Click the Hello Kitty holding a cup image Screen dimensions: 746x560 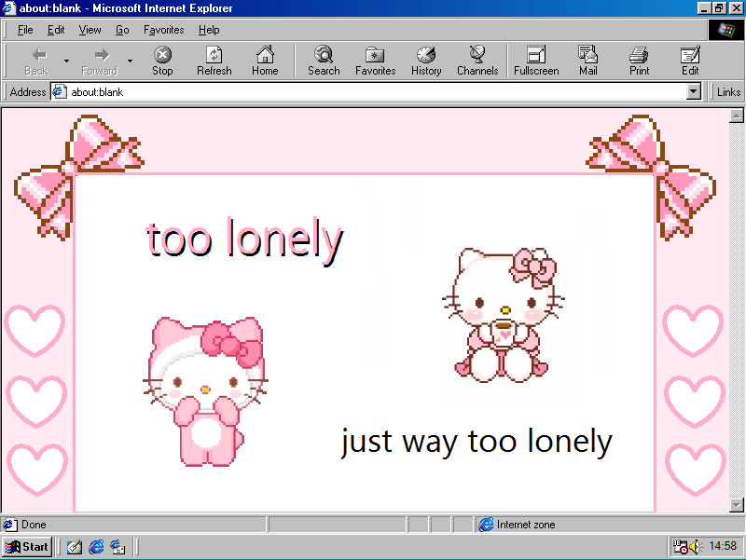pos(503,315)
